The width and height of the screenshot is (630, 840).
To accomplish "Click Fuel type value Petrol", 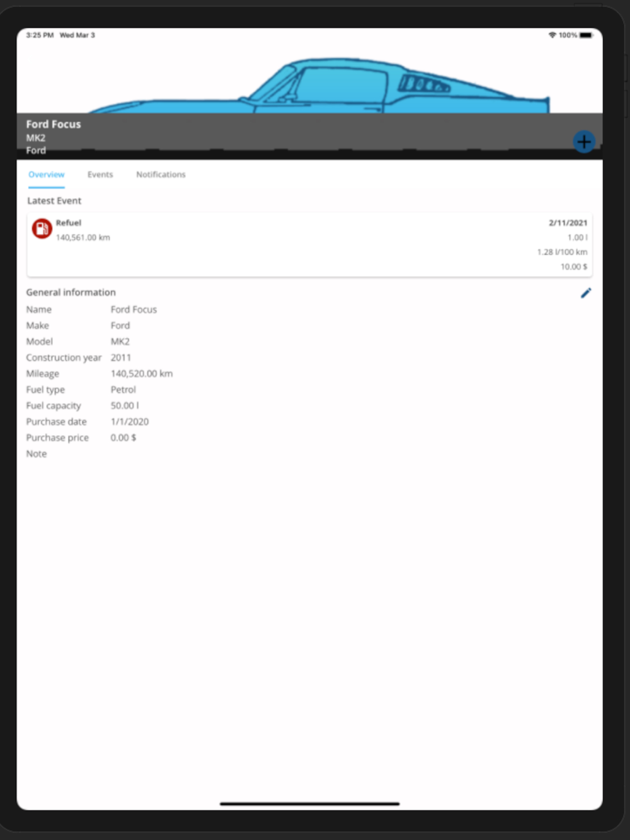I will coord(123,390).
